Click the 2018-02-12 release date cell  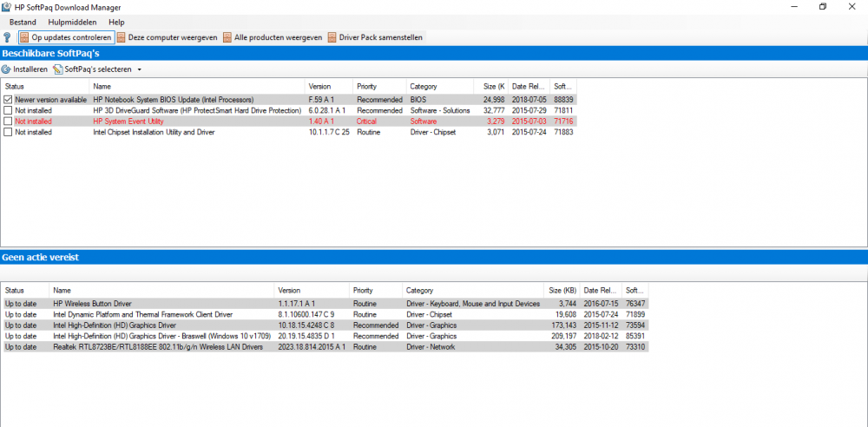click(600, 336)
